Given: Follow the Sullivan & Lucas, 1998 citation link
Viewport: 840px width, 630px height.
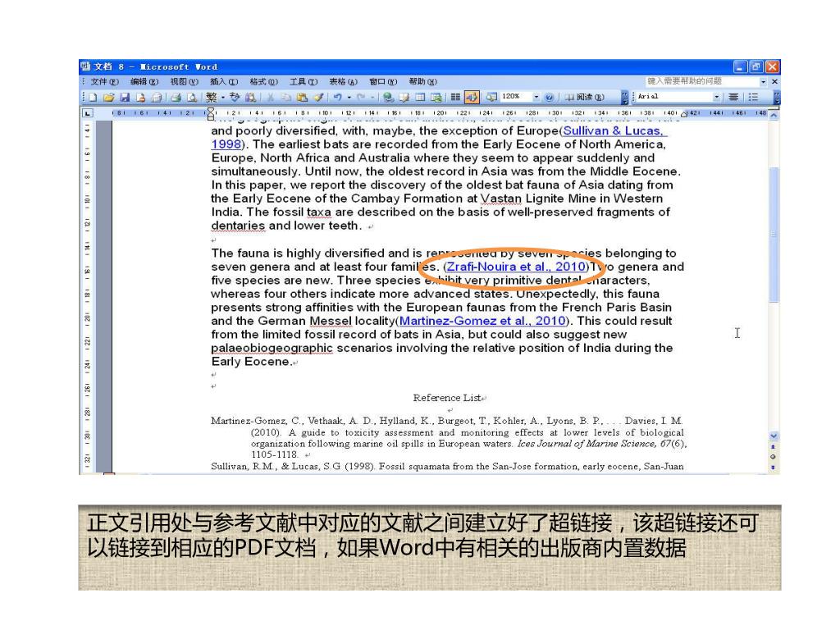Looking at the screenshot, I should pyautogui.click(x=613, y=130).
